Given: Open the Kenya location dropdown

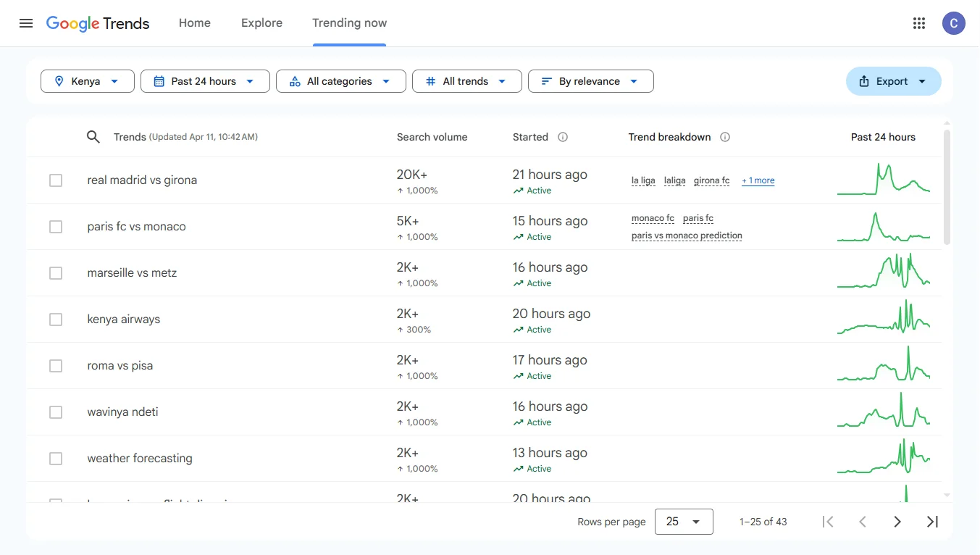Looking at the screenshot, I should tap(88, 81).
